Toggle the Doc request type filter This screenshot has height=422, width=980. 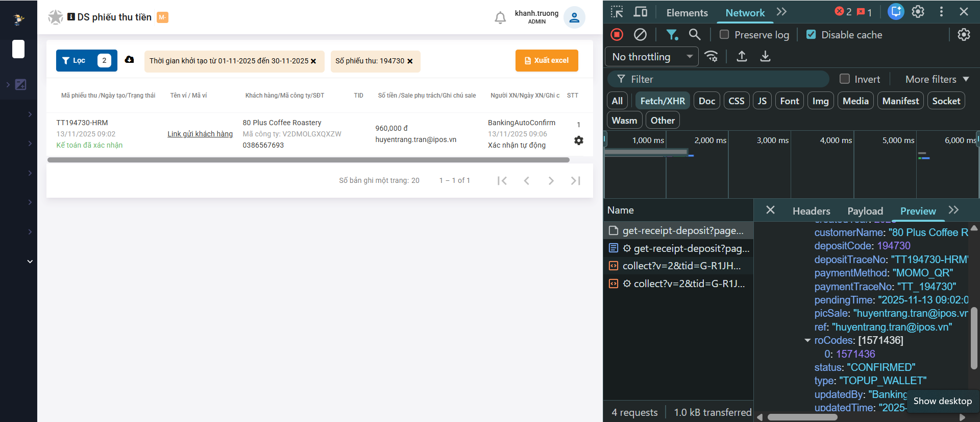click(x=707, y=101)
